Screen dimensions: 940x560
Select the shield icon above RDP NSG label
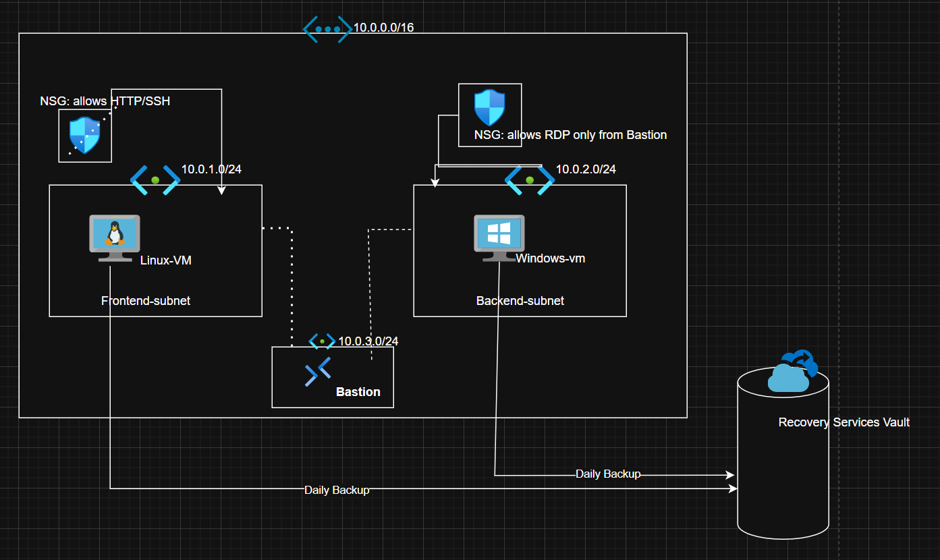pyautogui.click(x=489, y=107)
